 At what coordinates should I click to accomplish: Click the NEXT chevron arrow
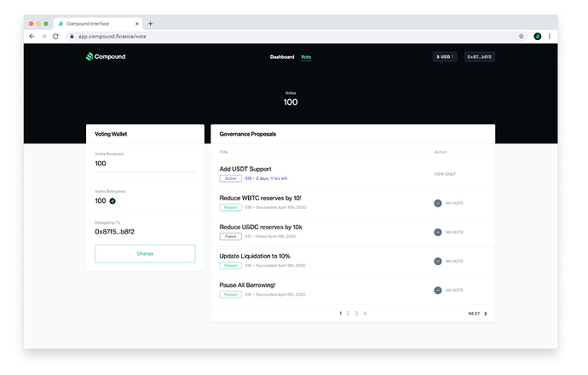click(486, 314)
